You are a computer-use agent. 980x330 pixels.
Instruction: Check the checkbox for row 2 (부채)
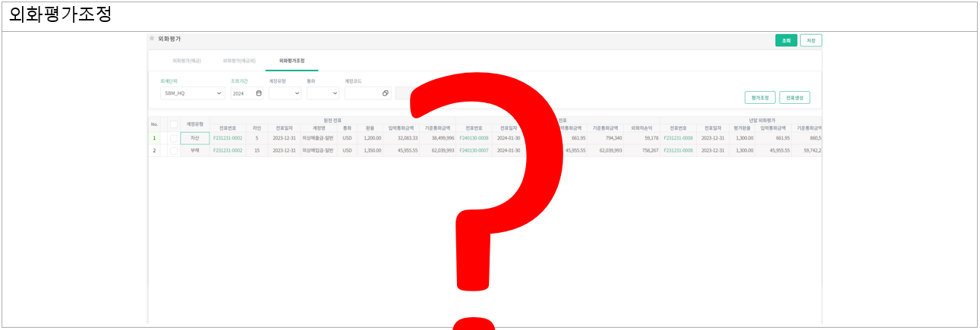tap(174, 150)
